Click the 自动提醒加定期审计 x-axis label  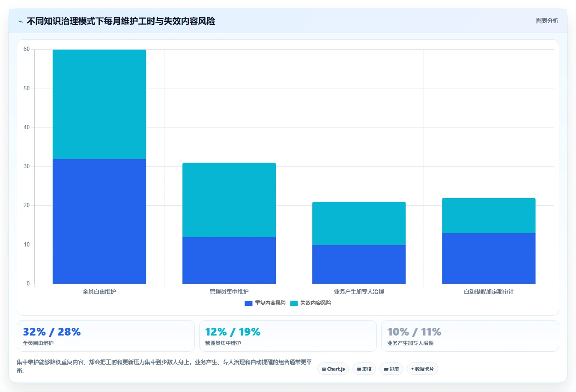coord(489,291)
